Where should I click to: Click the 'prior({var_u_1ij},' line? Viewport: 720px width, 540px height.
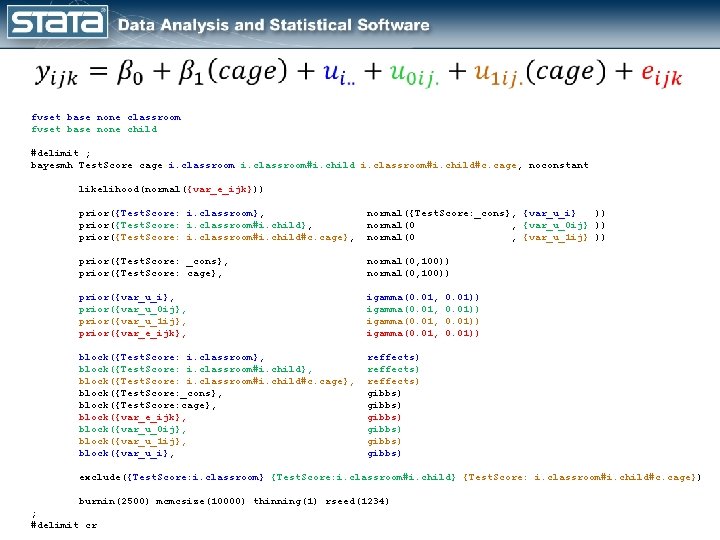[132, 321]
